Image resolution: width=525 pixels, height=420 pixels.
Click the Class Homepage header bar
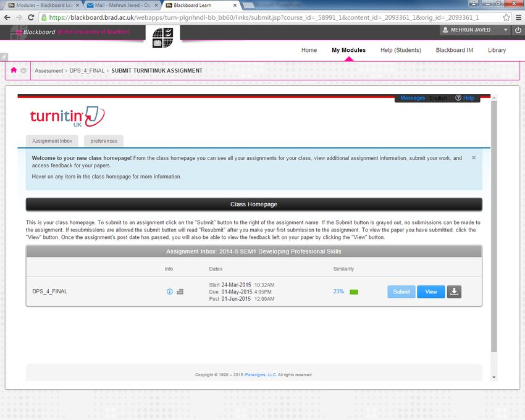tap(254, 204)
